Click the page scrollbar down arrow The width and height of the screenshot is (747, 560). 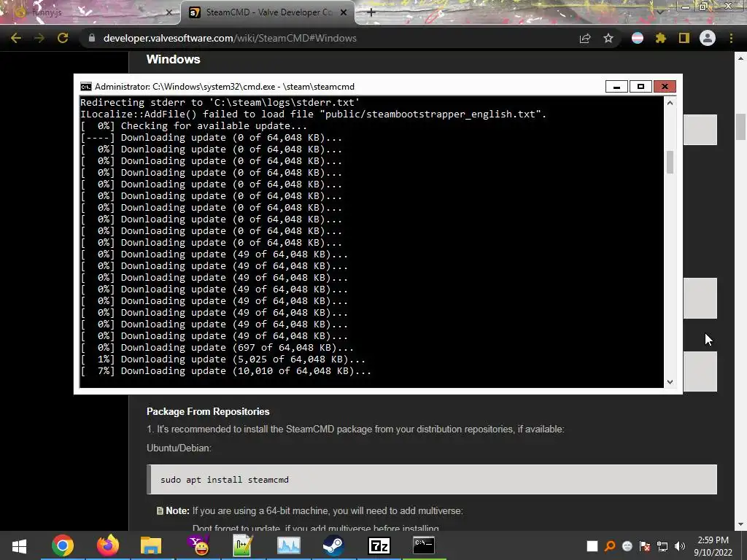(740, 525)
